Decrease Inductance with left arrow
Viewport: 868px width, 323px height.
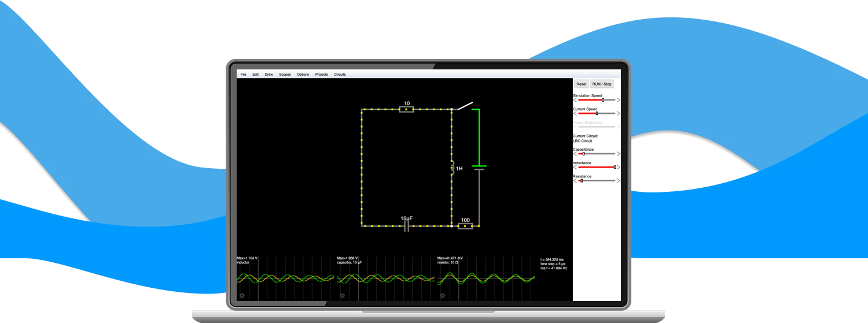(575, 167)
